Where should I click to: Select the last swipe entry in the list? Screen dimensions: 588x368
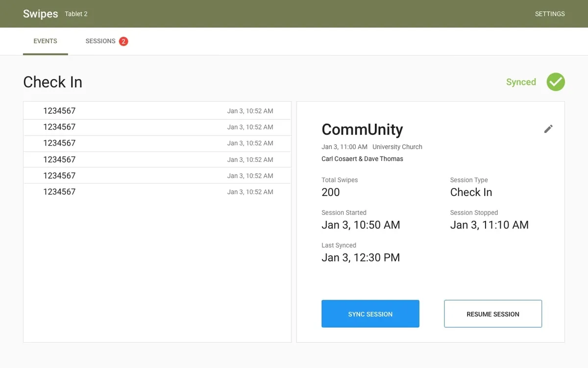pos(157,192)
